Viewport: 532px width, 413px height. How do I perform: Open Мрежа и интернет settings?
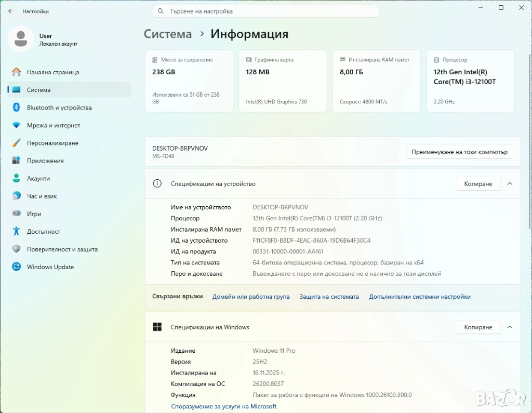[54, 125]
